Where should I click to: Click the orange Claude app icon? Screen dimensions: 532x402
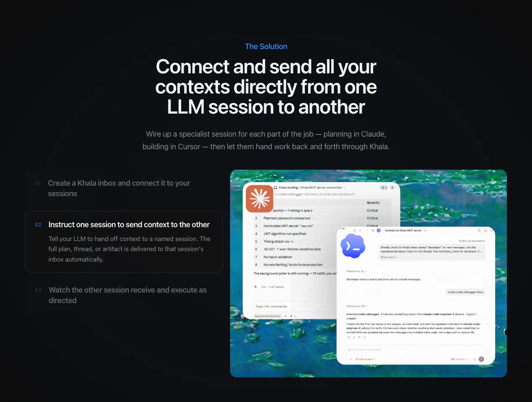[260, 199]
